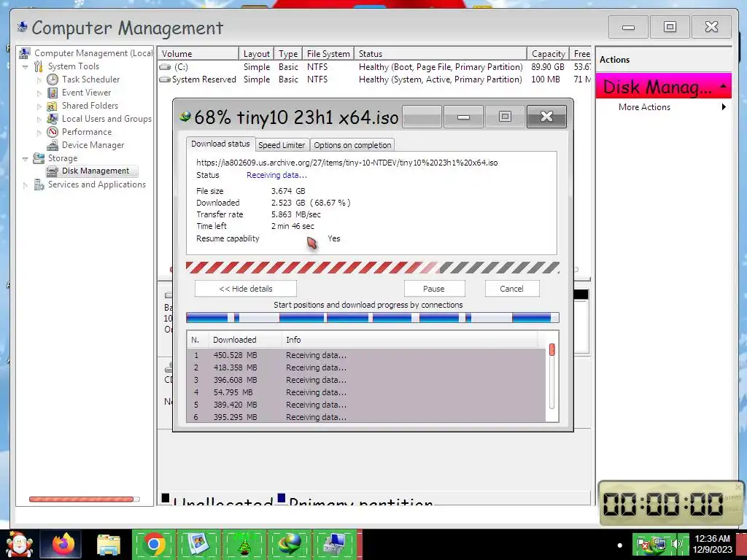Sort by the Capacity column header
The width and height of the screenshot is (747, 560).
(x=548, y=54)
